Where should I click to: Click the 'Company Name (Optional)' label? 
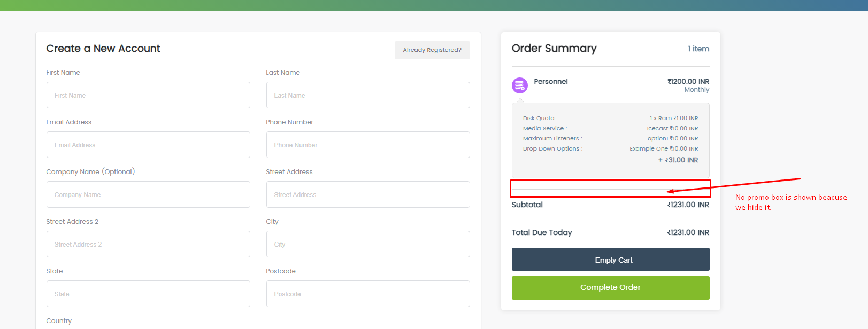tap(90, 172)
